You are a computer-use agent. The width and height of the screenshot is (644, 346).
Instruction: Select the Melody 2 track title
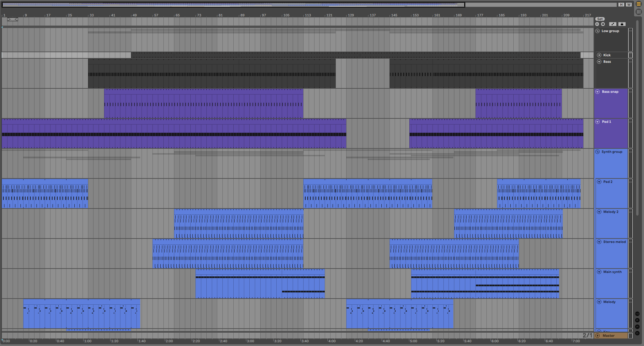click(x=611, y=212)
